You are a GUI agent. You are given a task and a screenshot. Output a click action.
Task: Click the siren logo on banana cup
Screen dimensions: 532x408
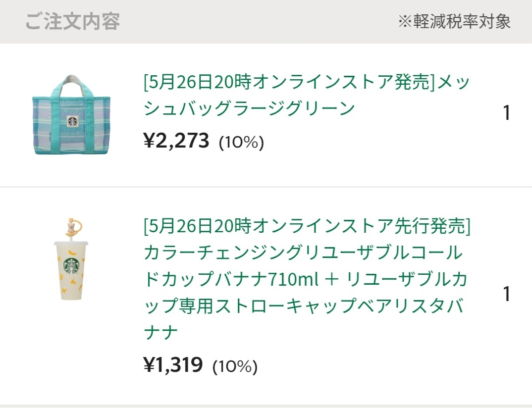72,267
